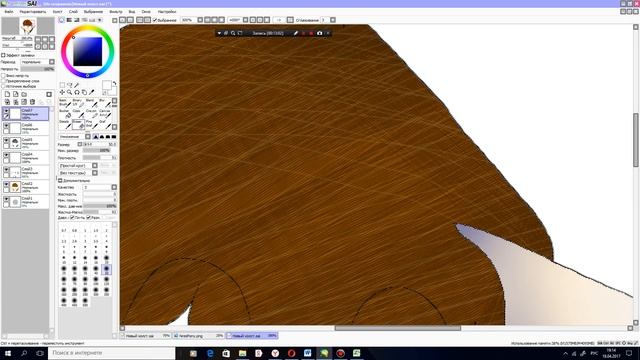This screenshot has height=360, width=640.
Task: Open the Настройки menu
Action: tap(167, 12)
